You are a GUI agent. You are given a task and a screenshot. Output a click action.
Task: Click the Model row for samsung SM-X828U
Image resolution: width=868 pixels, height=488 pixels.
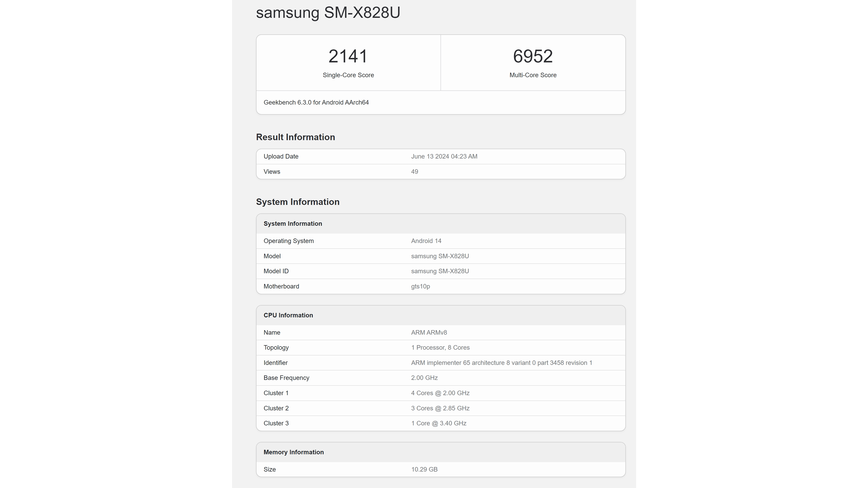pos(440,256)
